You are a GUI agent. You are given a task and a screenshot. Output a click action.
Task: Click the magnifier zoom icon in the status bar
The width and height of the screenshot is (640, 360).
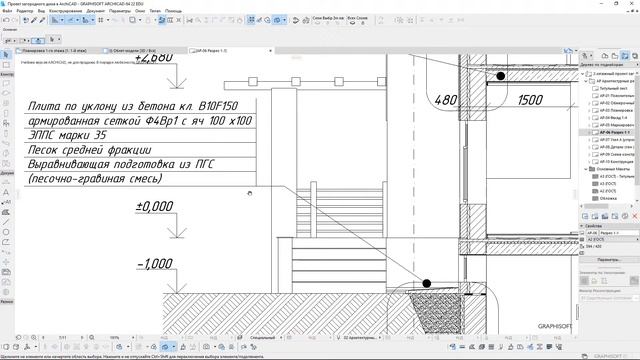(x=92, y=338)
